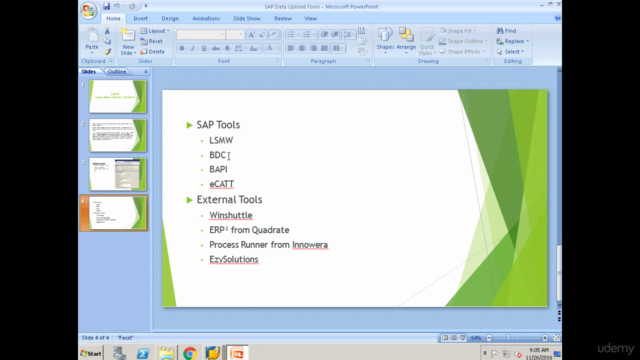Open the Shapes gallery
Viewport: 640px width, 360px height.
coord(385,41)
